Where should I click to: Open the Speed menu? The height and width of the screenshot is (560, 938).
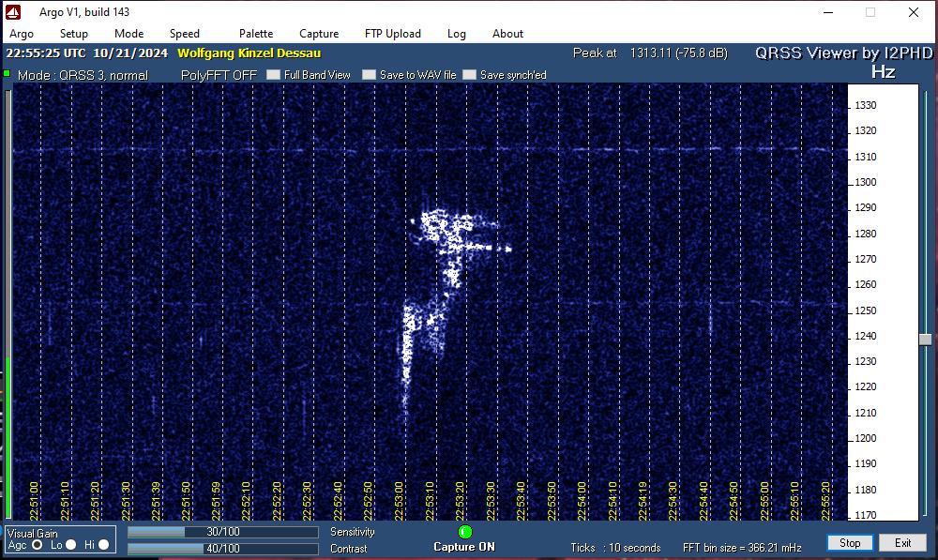coord(184,34)
